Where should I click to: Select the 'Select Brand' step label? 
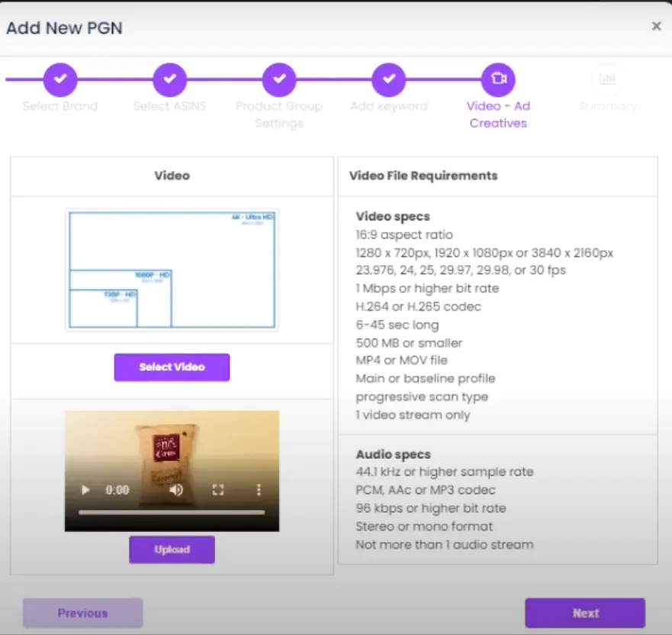(x=60, y=106)
